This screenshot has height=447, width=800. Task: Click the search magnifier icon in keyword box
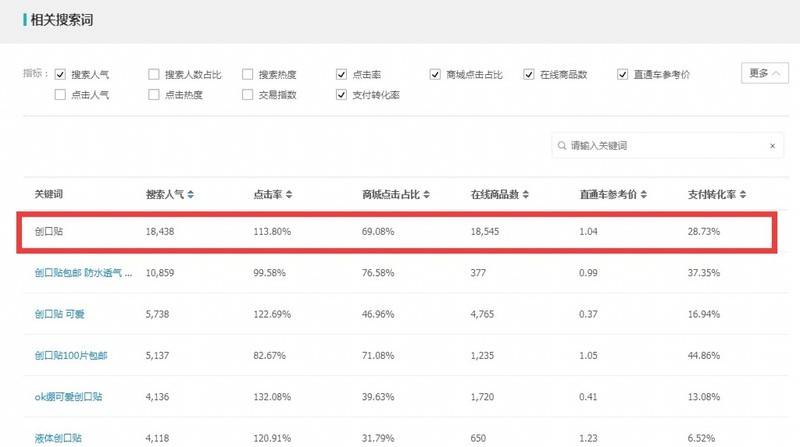point(562,145)
